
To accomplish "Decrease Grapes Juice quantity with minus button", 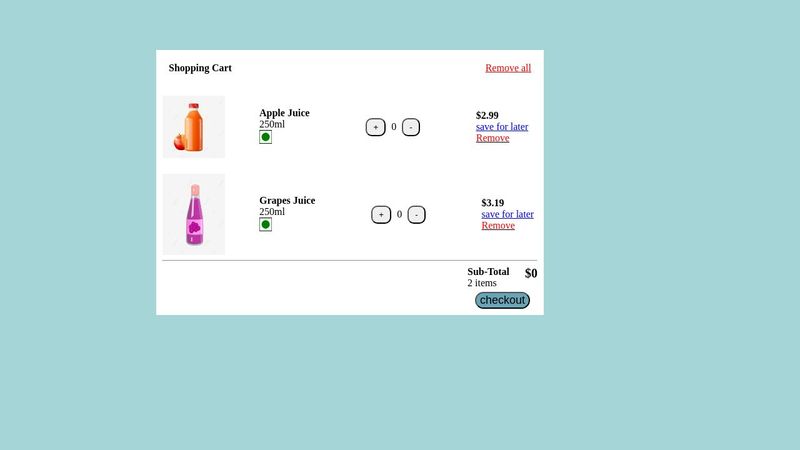I will click(416, 214).
